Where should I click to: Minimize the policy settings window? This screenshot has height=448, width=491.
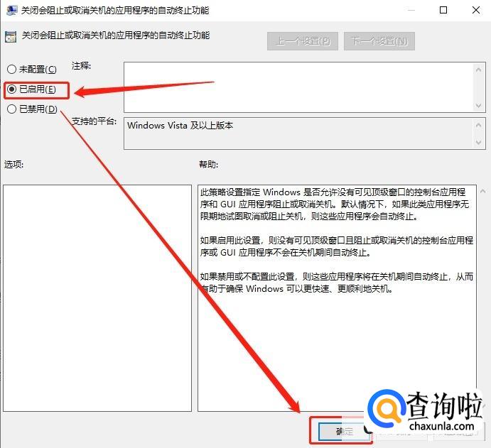pyautogui.click(x=411, y=10)
